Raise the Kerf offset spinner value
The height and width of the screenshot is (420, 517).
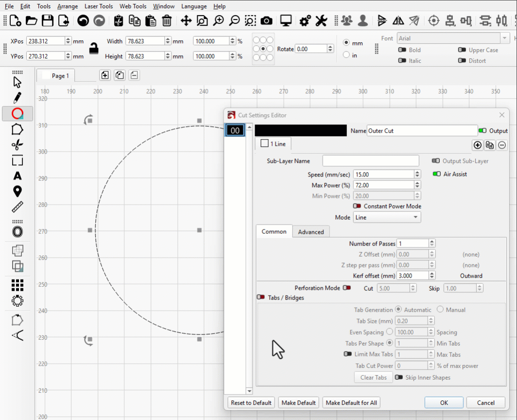pyautogui.click(x=432, y=274)
